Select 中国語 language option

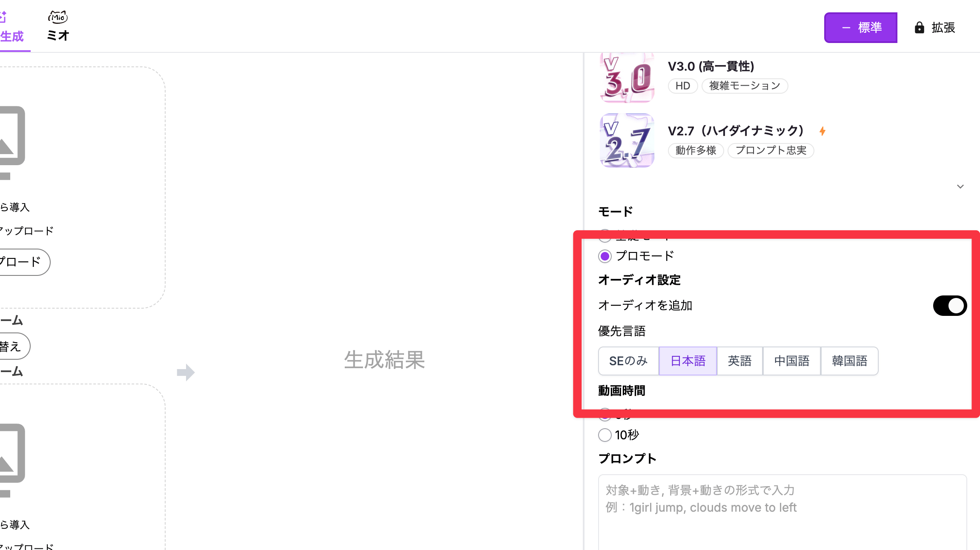[791, 361]
